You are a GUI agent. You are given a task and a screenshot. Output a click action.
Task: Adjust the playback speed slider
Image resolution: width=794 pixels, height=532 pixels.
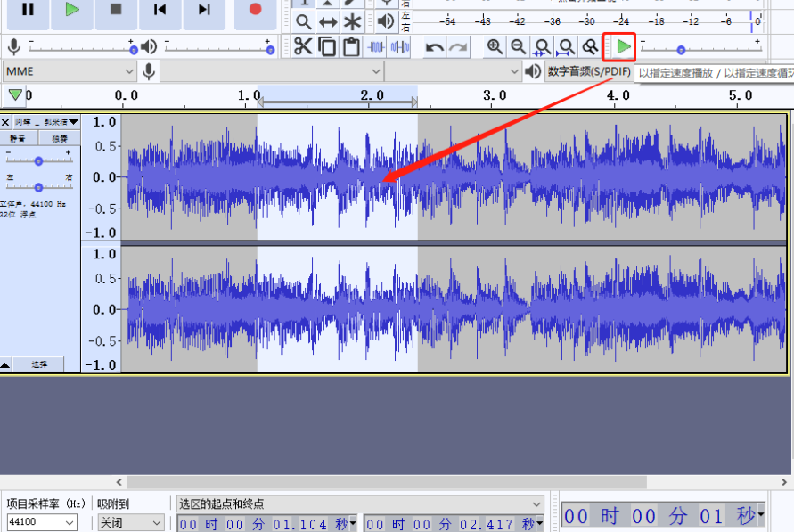[x=700, y=49]
